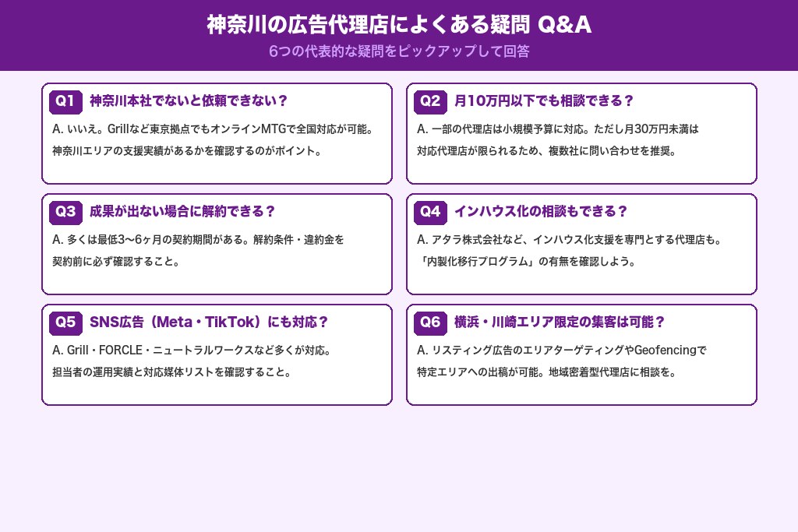Click the Q3 badge
This screenshot has width=798, height=532.
(65, 212)
